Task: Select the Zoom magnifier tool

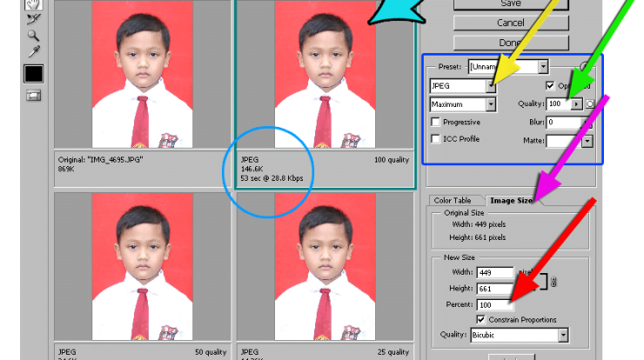Action: [33, 36]
